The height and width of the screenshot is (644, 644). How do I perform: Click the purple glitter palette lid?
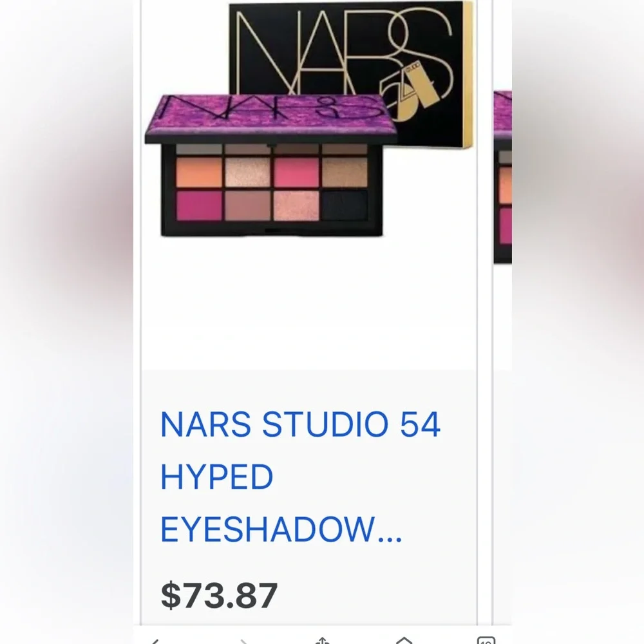click(271, 118)
